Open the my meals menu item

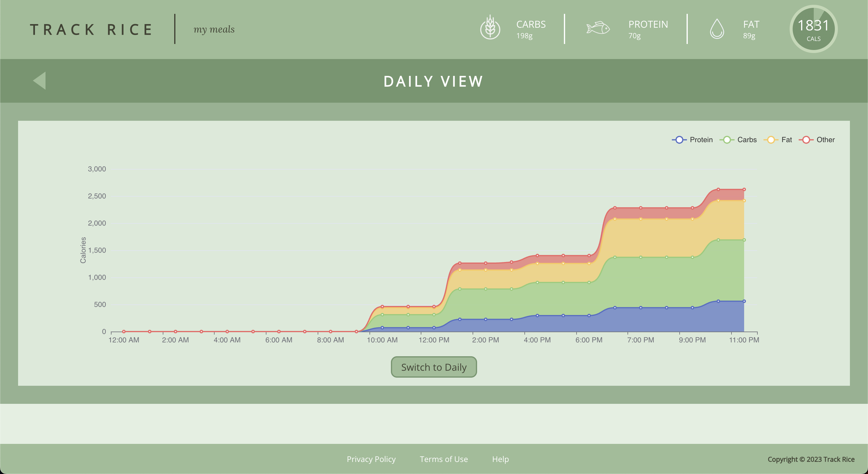[x=214, y=30]
